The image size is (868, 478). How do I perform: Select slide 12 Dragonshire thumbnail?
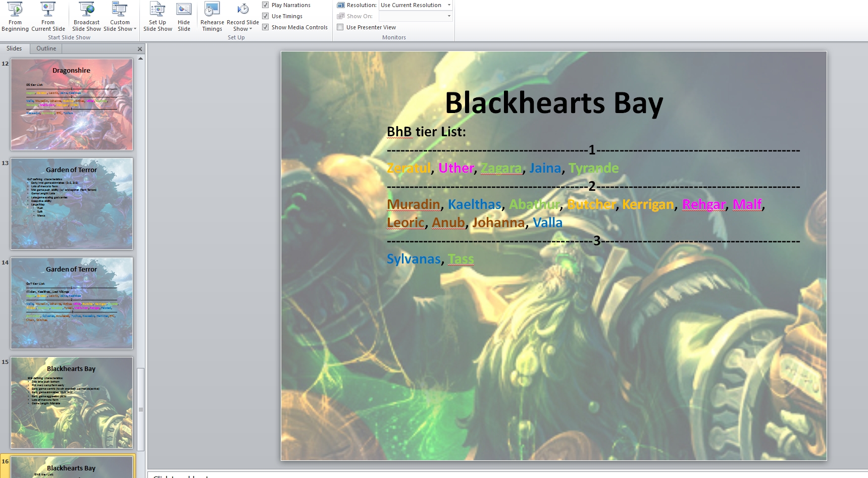tap(72, 104)
